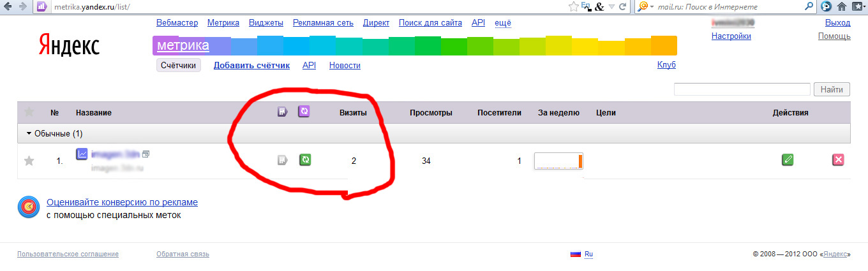
Task: Go forward with the browser arrow button
Action: point(23,6)
